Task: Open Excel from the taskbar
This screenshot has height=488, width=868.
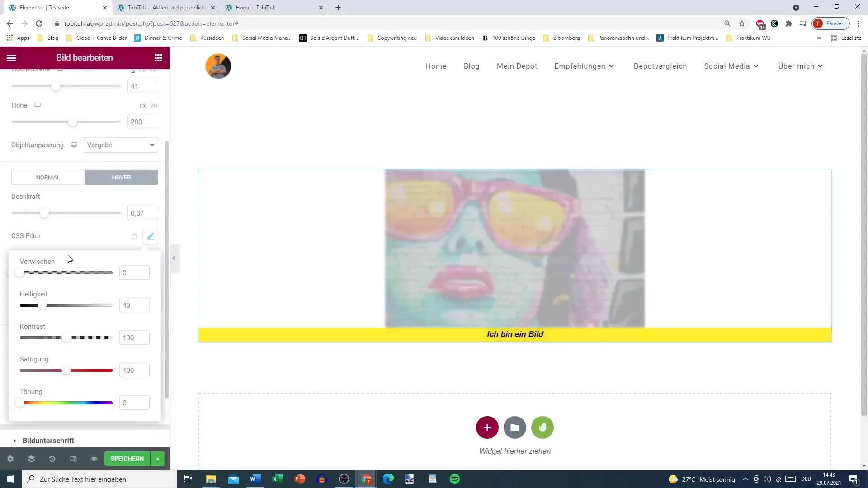Action: 278,479
